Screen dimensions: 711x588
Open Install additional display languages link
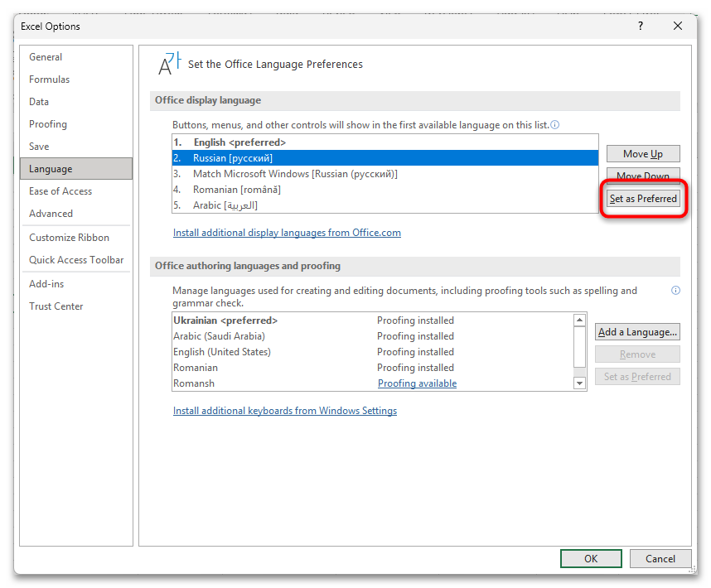click(287, 233)
